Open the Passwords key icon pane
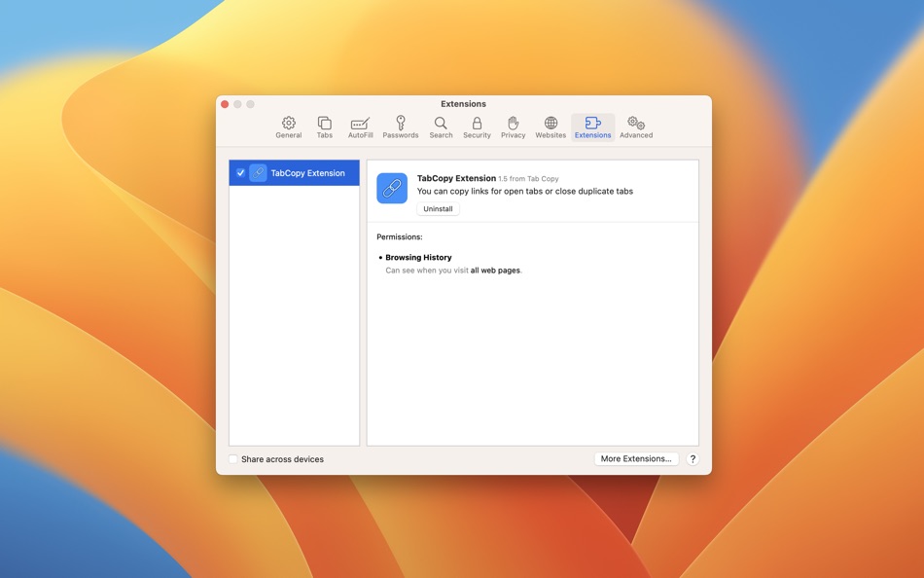The height and width of the screenshot is (578, 924). [x=400, y=127]
